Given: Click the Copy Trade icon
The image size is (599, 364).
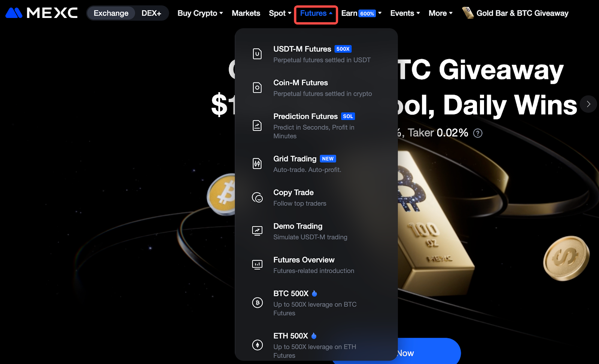Looking at the screenshot, I should click(257, 197).
